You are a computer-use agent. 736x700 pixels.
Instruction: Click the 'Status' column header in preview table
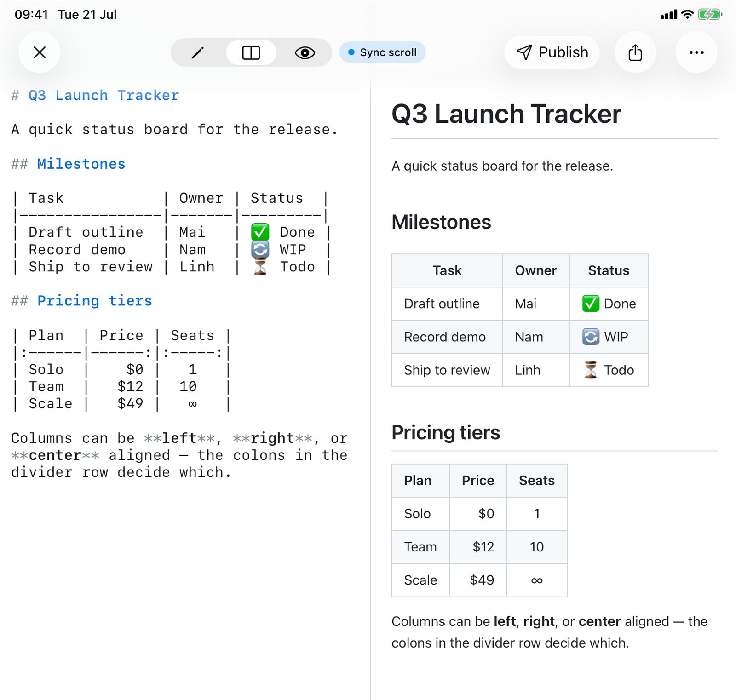tap(609, 270)
